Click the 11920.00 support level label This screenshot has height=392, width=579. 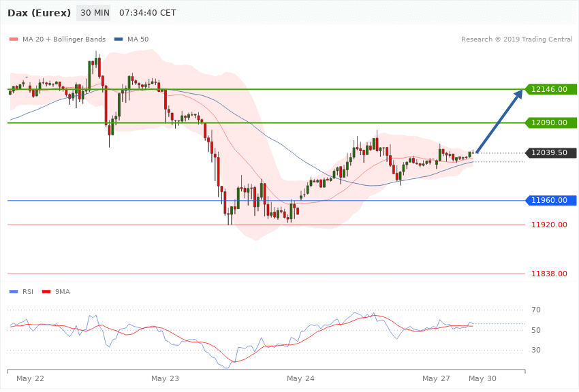point(549,225)
